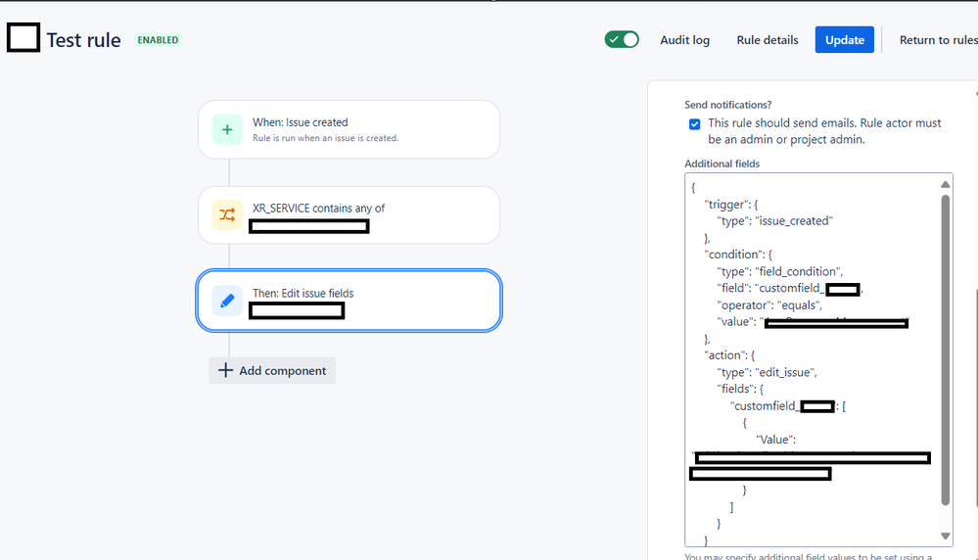
Task: Click the green plus trigger icon
Action: tap(227, 129)
